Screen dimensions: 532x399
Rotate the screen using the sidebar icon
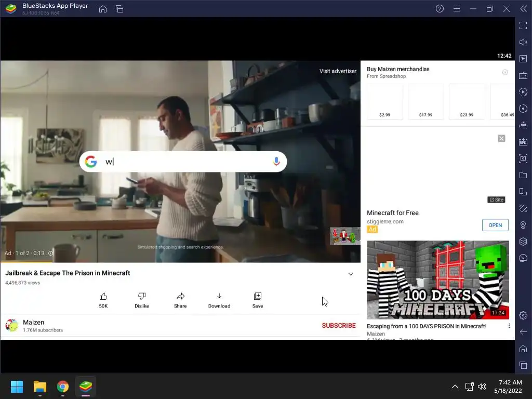point(523,208)
